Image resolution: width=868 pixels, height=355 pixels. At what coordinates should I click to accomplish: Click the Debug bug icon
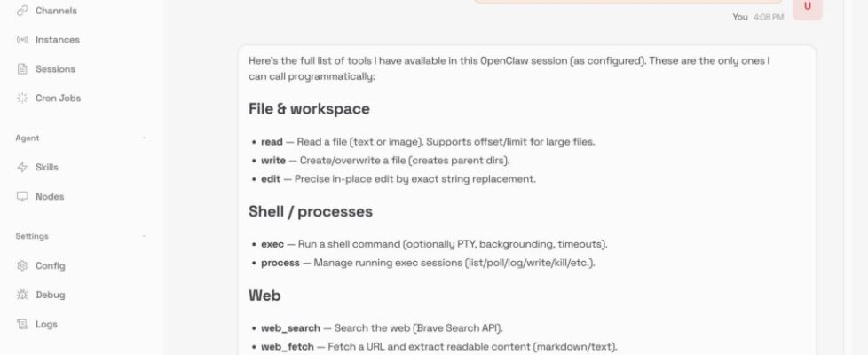[x=22, y=296]
